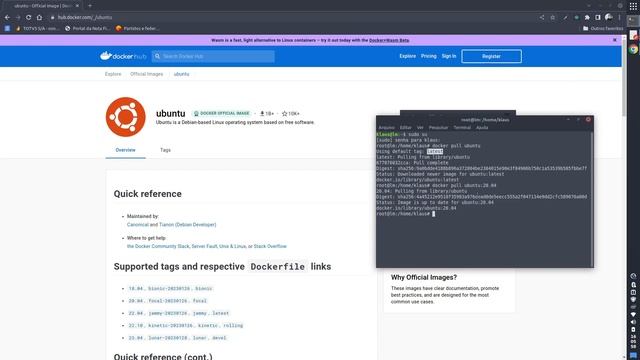
Task: Close the ubuntu Official Image browser tab
Action: coord(77,6)
